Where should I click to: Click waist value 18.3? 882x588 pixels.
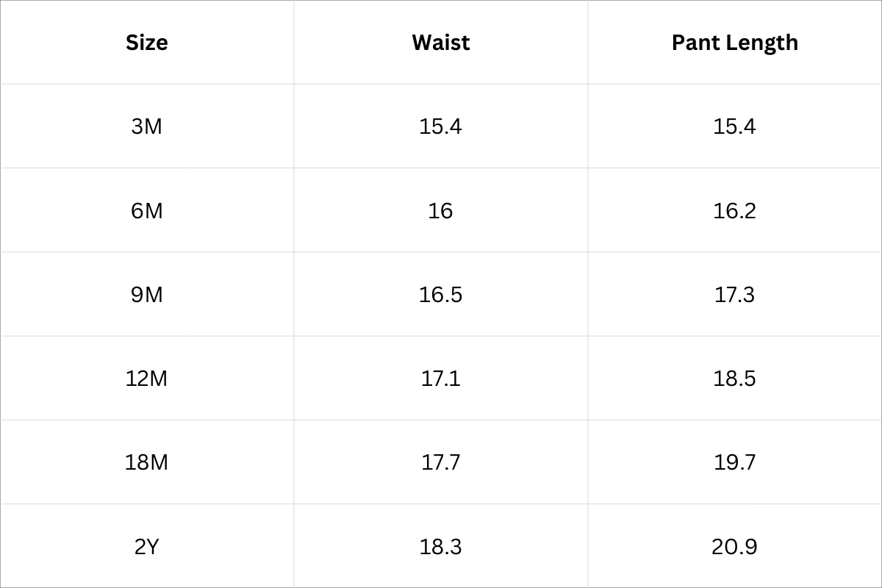(440, 547)
